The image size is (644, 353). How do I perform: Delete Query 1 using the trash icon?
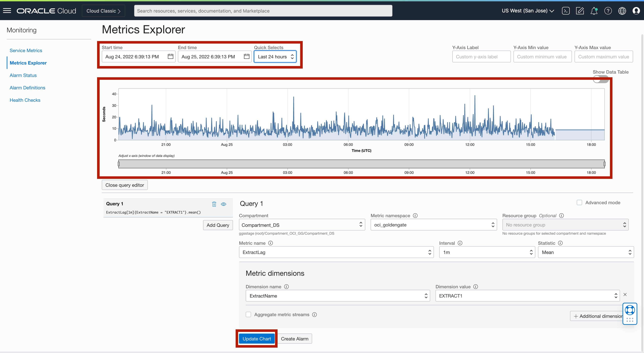point(214,204)
